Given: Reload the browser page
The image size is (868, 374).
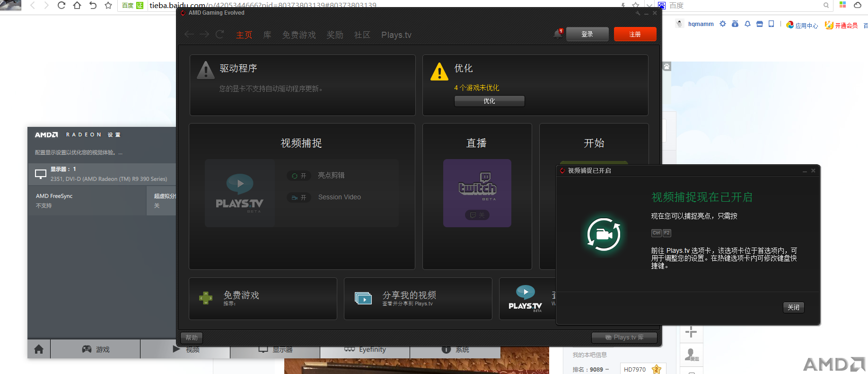Looking at the screenshot, I should [x=61, y=6].
